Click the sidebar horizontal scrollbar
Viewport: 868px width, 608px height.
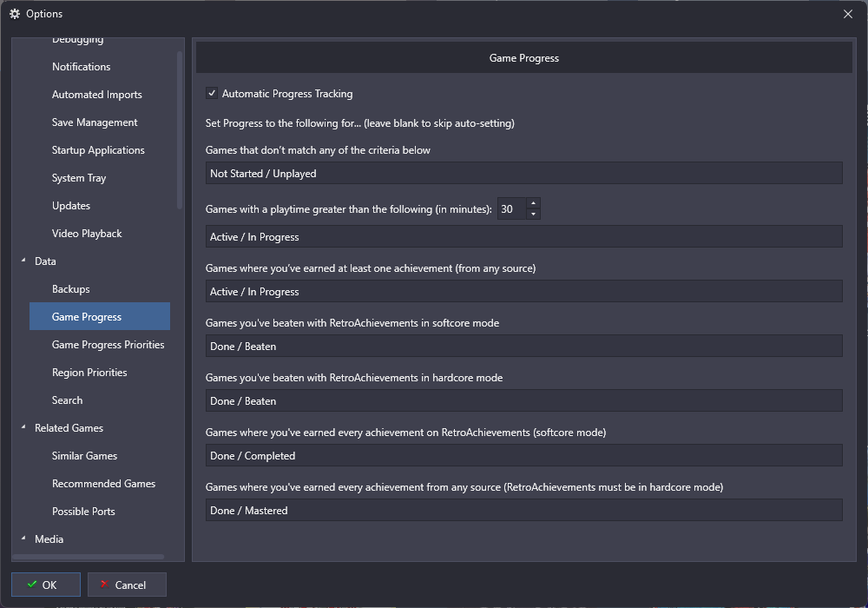click(x=88, y=557)
